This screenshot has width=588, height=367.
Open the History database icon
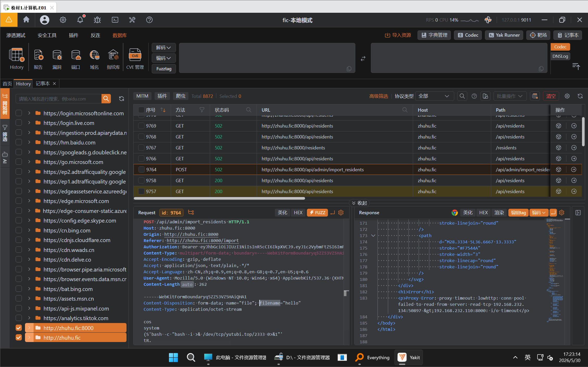[17, 59]
